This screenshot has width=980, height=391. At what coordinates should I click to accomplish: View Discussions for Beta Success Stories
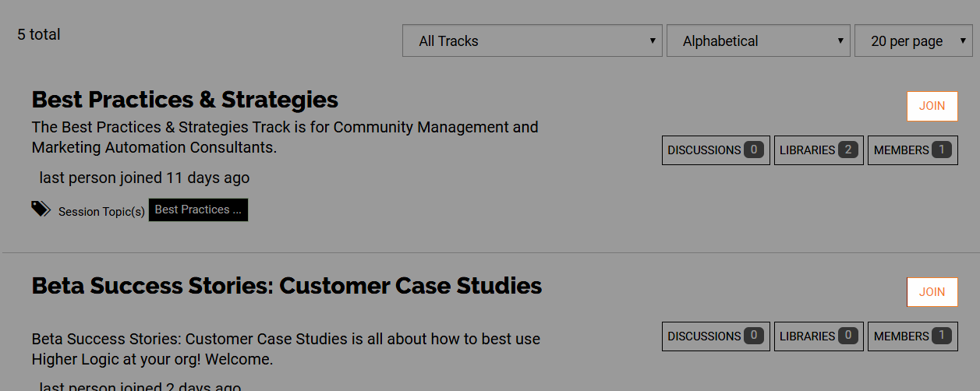pos(716,336)
